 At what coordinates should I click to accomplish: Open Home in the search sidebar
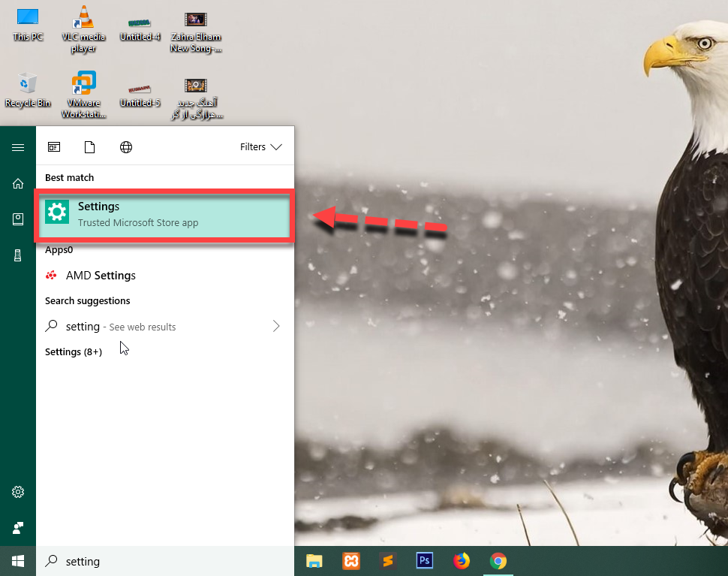[18, 183]
